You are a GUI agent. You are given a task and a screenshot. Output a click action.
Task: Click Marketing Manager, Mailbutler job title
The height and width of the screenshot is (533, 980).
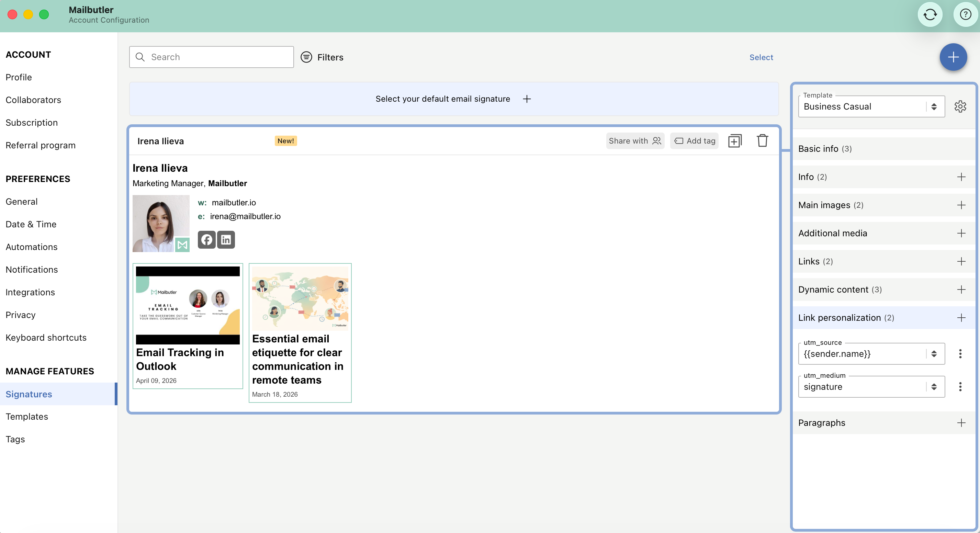(x=190, y=183)
